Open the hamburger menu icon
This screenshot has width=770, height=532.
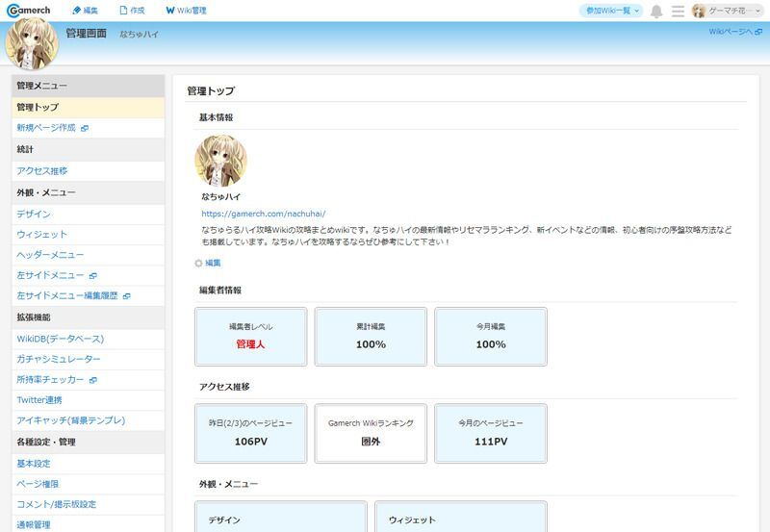(678, 12)
